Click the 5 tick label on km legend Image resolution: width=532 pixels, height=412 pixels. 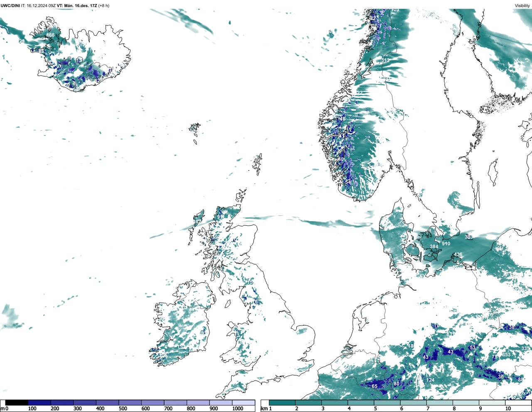click(375, 409)
